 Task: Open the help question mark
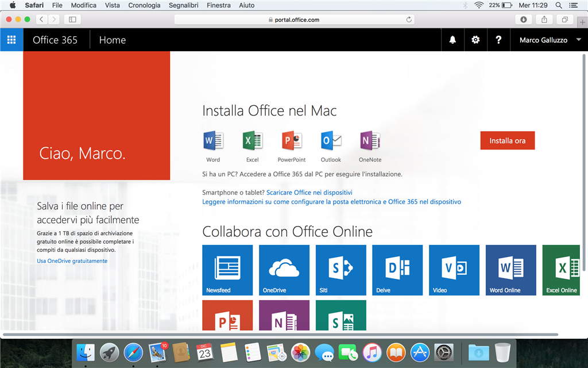tap(498, 40)
